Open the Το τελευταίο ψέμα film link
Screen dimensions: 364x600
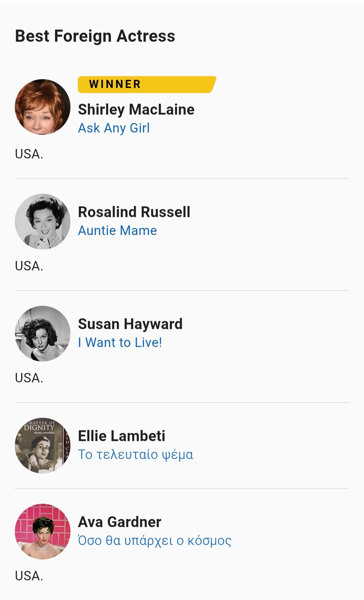[x=135, y=455]
